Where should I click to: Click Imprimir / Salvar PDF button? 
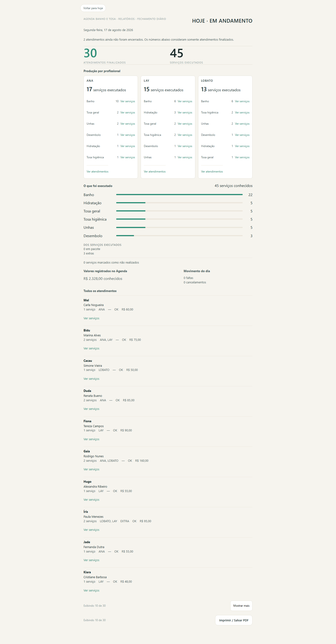click(x=234, y=620)
